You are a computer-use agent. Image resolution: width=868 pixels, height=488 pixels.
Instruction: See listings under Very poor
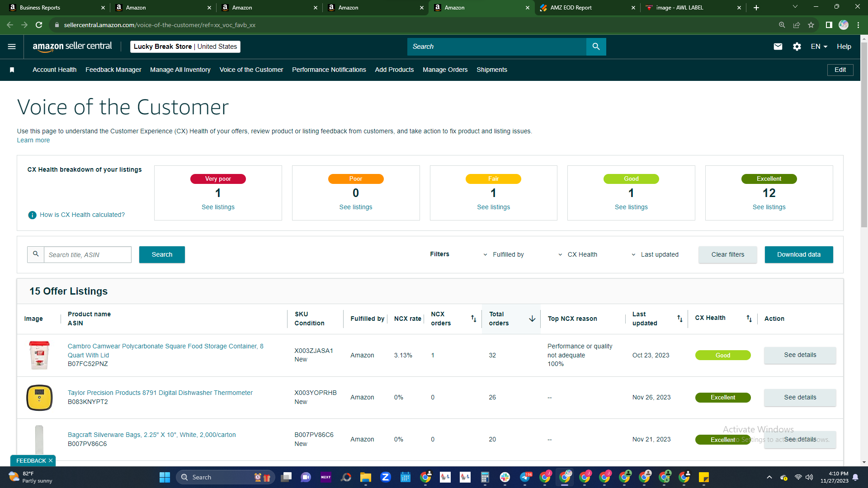pyautogui.click(x=218, y=207)
